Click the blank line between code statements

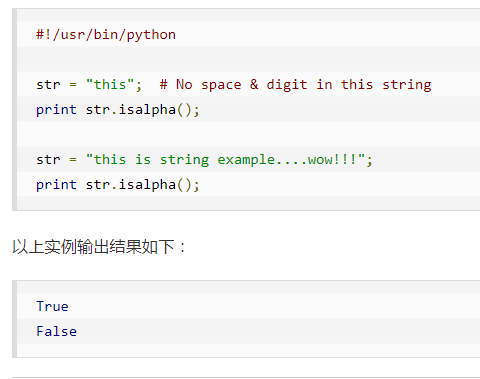[248, 134]
